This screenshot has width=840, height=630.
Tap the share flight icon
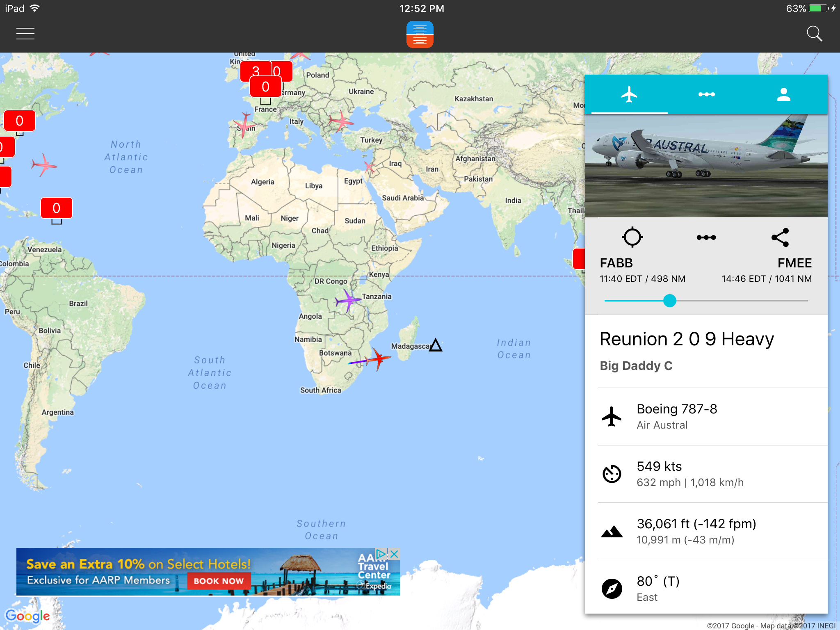pyautogui.click(x=780, y=237)
